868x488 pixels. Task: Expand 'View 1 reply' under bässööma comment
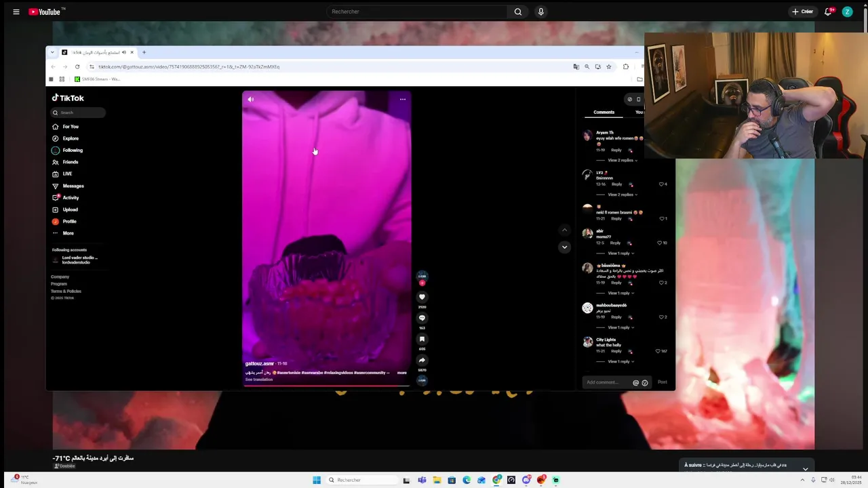point(620,293)
